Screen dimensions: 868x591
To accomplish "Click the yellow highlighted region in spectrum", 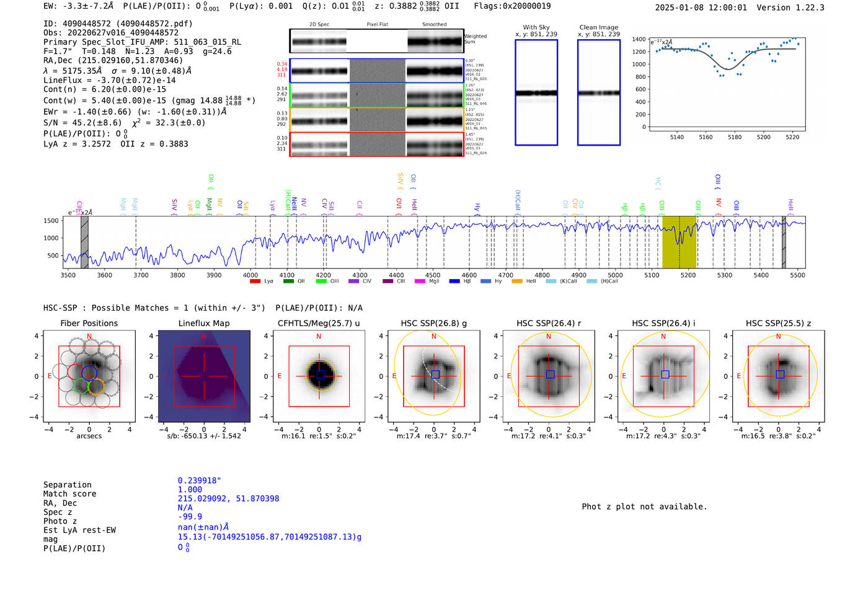I will pos(679,242).
